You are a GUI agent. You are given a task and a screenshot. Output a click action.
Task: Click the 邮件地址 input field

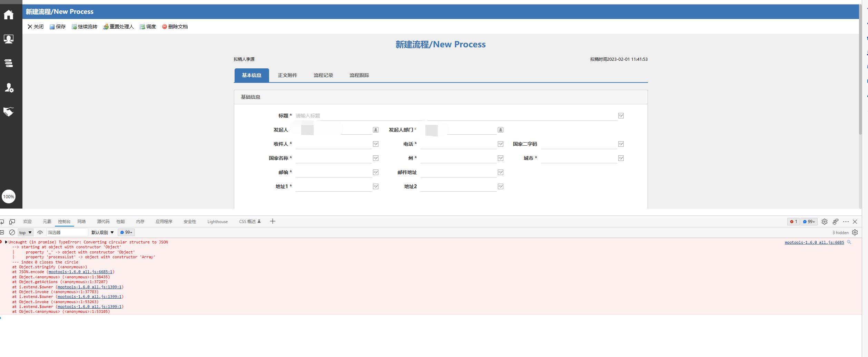458,172
